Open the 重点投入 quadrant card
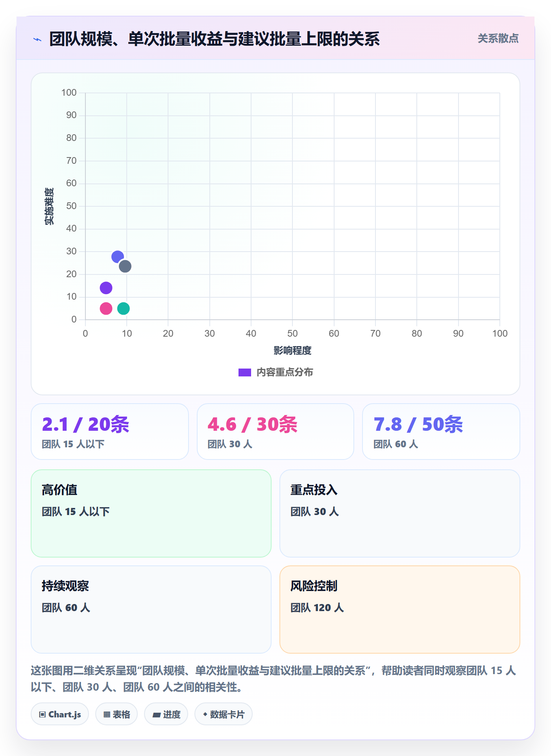Image resolution: width=551 pixels, height=756 pixels. click(x=400, y=513)
